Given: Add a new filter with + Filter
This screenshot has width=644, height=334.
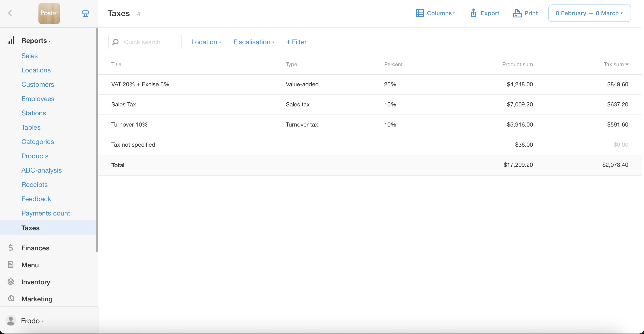Looking at the screenshot, I should point(296,42).
